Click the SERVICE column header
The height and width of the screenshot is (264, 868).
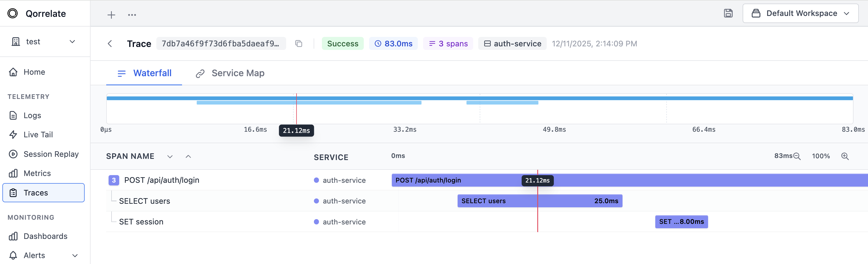tap(331, 157)
